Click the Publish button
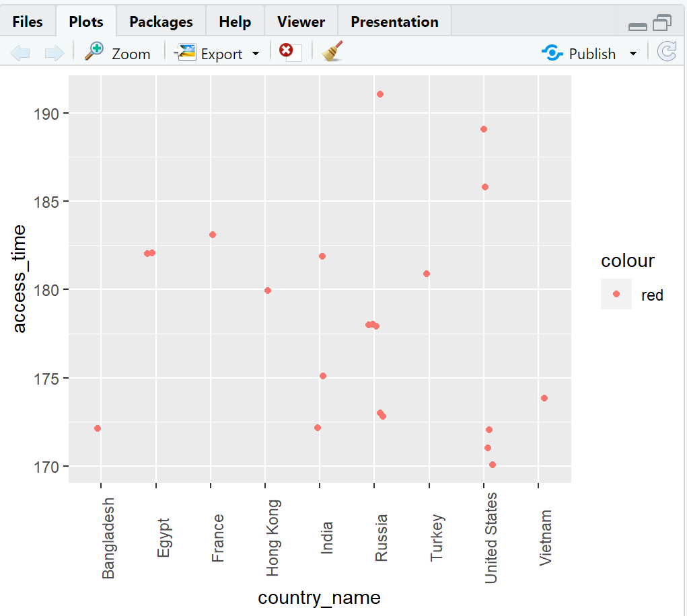The height and width of the screenshot is (616, 687). tap(580, 53)
